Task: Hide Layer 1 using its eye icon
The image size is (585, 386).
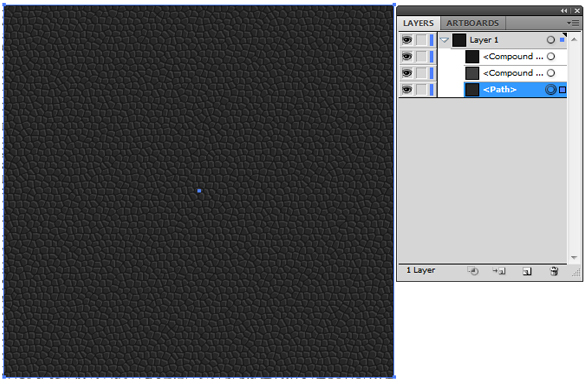Action: click(407, 40)
